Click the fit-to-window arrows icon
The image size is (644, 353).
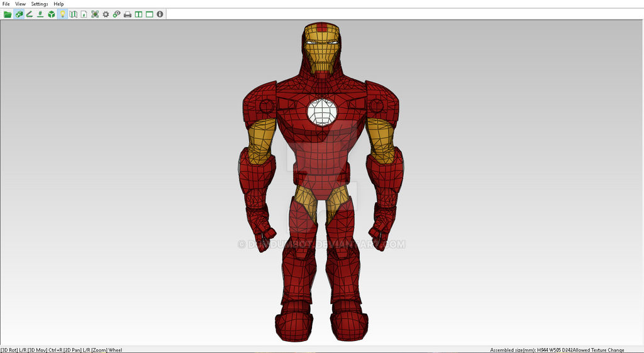[x=95, y=14]
